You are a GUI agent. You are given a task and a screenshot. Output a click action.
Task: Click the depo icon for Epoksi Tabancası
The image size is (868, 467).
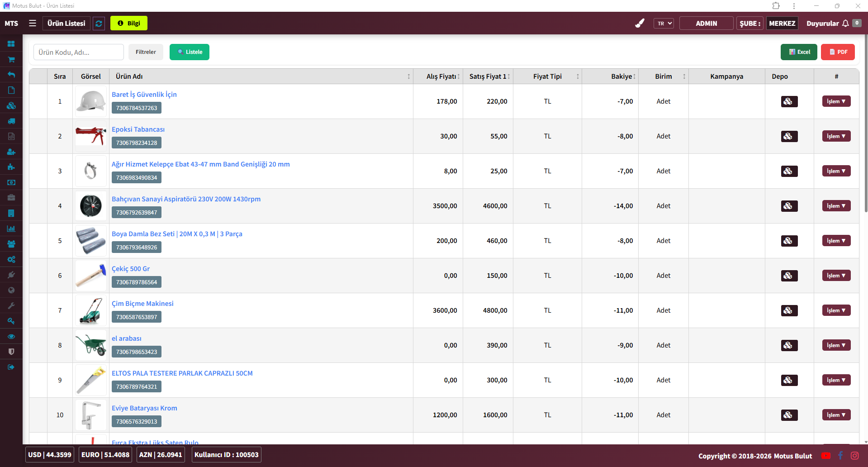789,136
